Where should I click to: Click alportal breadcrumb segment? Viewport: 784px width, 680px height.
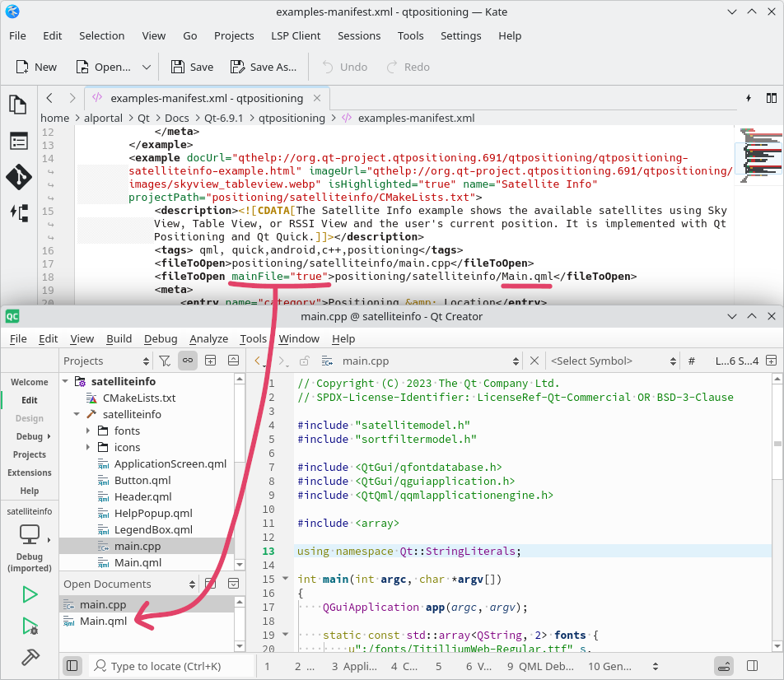(103, 118)
